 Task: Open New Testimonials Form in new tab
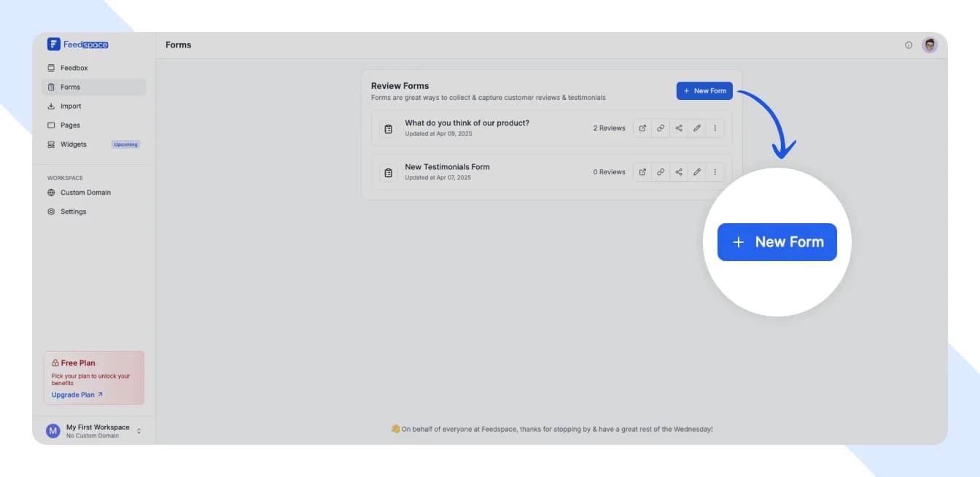[x=642, y=172]
